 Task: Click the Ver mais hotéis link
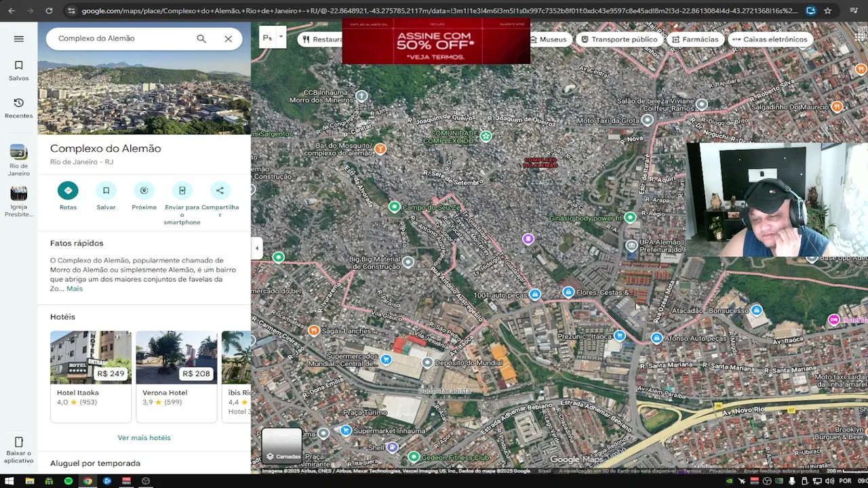point(144,438)
